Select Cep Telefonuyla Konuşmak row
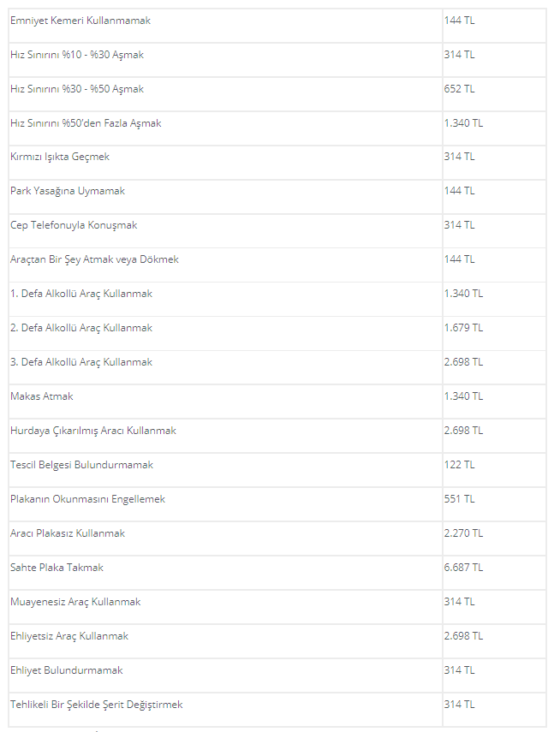 (277, 230)
